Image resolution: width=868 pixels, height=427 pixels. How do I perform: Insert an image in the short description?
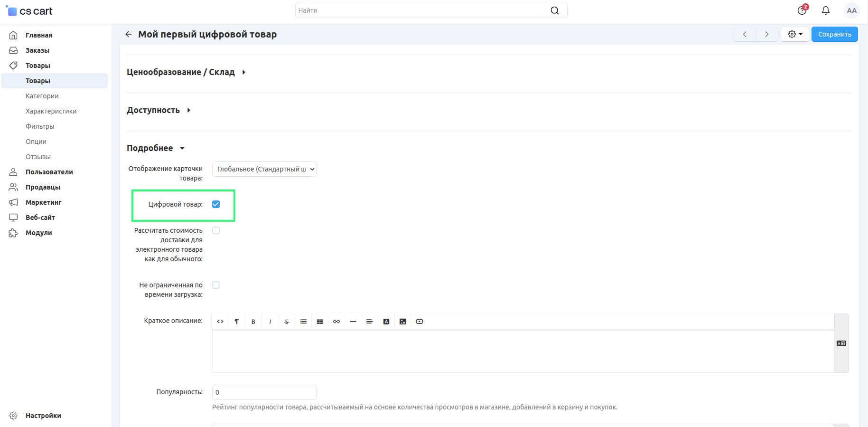tap(403, 322)
